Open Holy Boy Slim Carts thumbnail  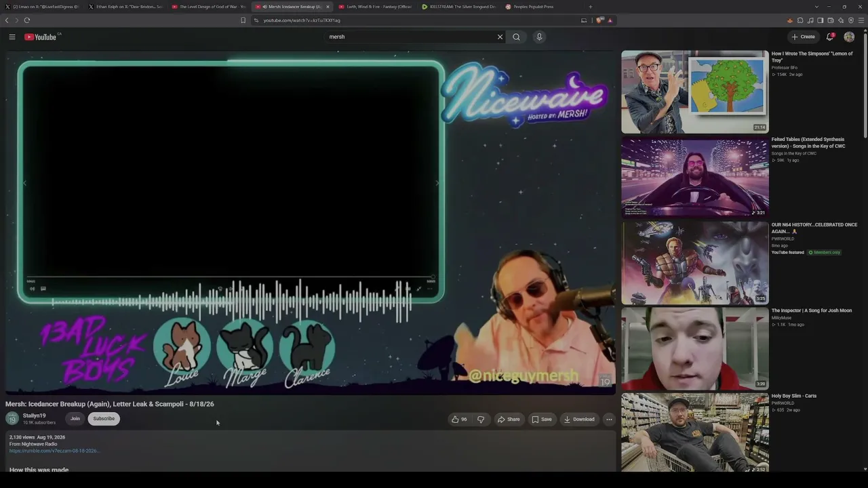pos(695,433)
